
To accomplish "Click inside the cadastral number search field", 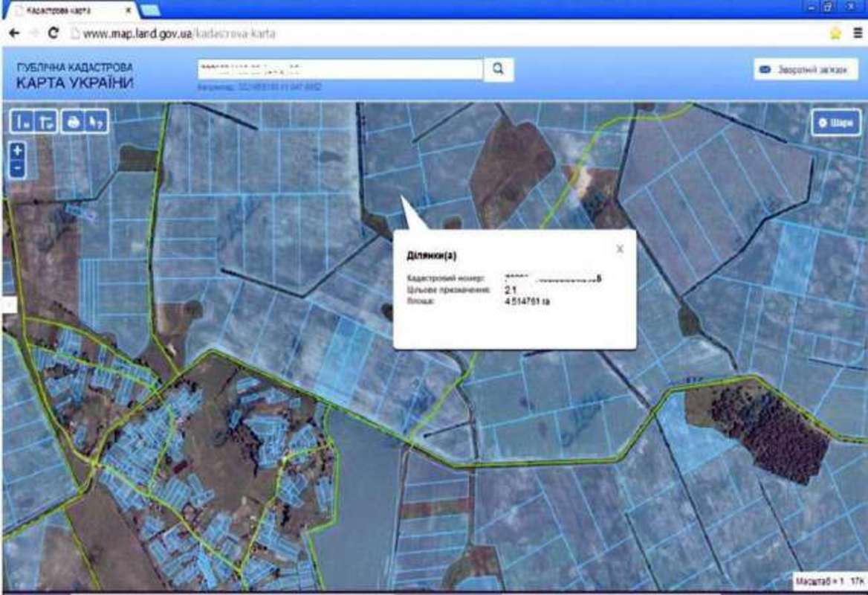I will [340, 69].
